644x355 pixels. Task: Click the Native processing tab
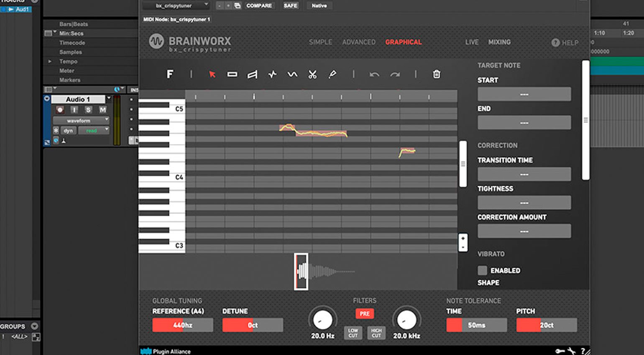pyautogui.click(x=319, y=5)
